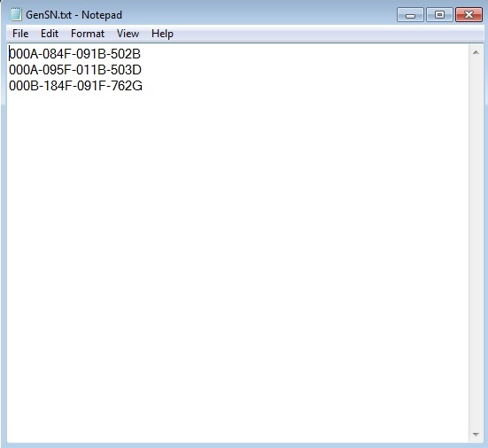Click the empty area of the text editor
Viewport: 488px width, 448px height.
pos(237,265)
